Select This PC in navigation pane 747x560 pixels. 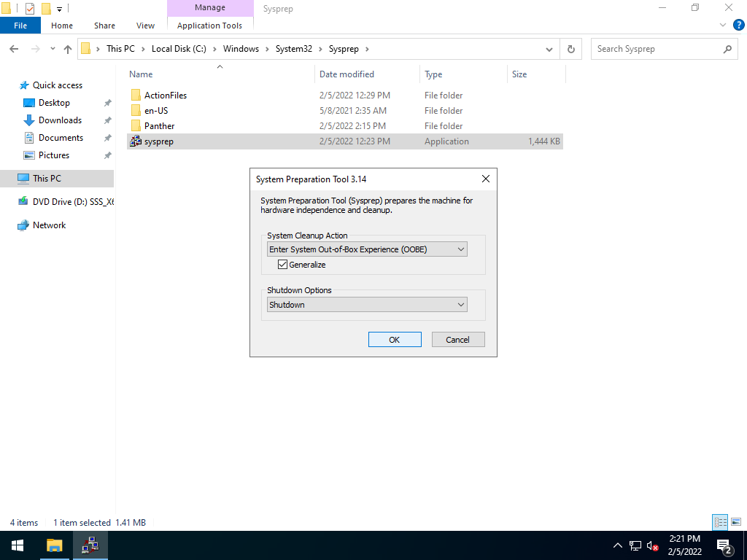click(x=57, y=178)
